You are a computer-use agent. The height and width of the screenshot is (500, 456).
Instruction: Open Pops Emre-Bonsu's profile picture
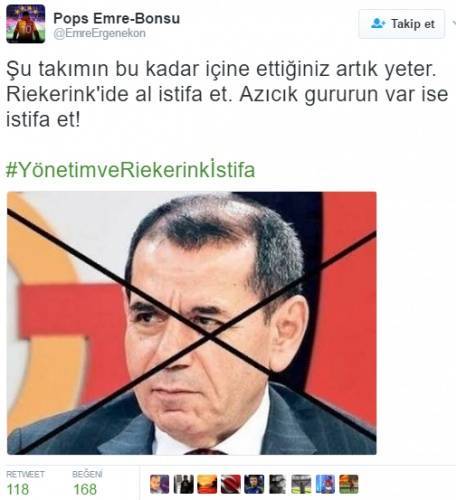coord(25,24)
